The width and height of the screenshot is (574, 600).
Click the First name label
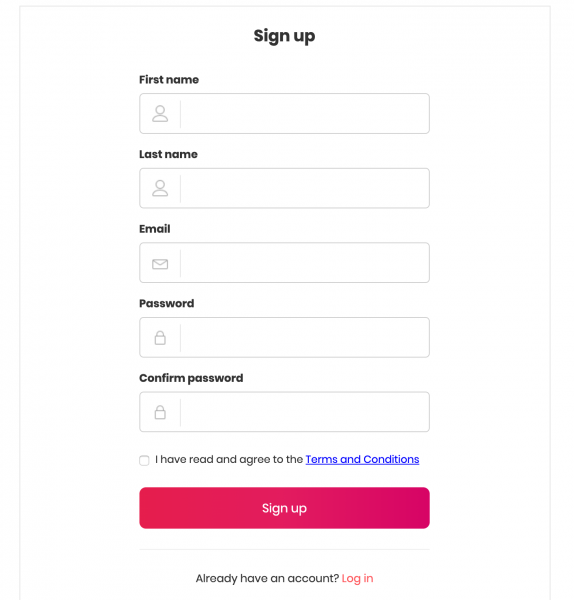(169, 80)
